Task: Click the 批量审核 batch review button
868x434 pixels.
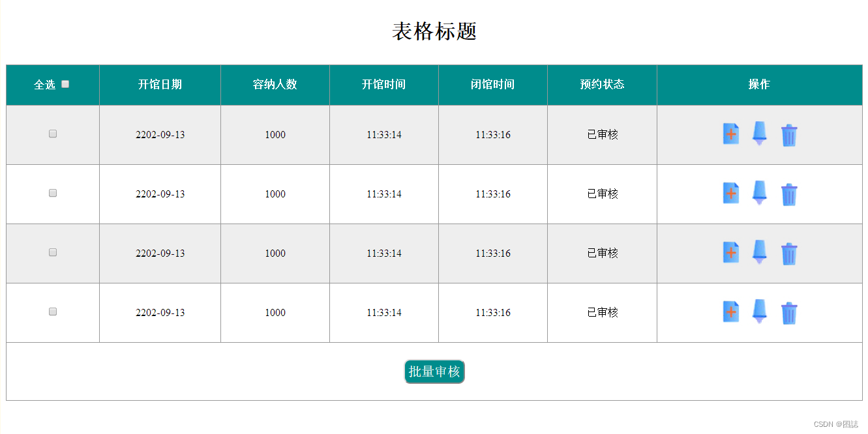Action: (434, 371)
